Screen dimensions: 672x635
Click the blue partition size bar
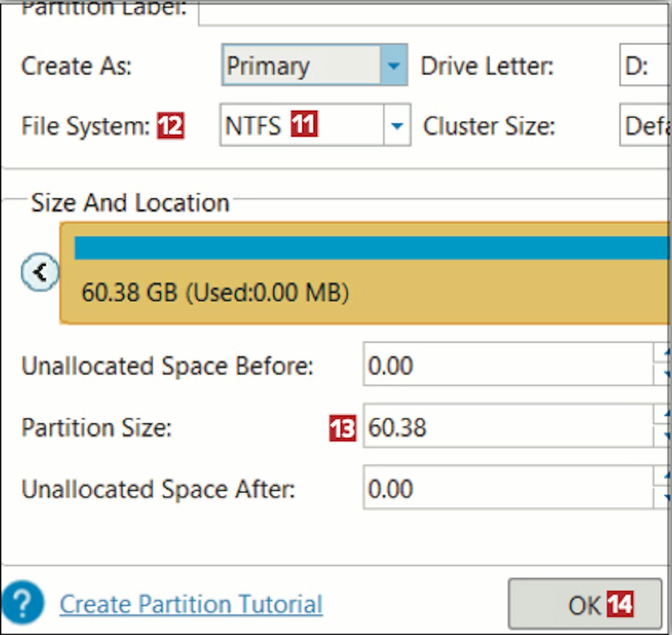click(x=371, y=248)
